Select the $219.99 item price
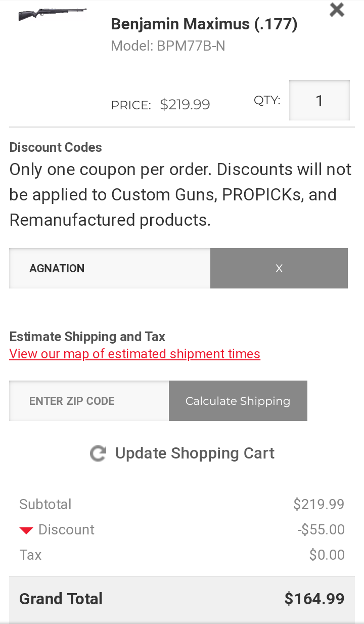Screen dimensions: 364x624 coord(185,105)
